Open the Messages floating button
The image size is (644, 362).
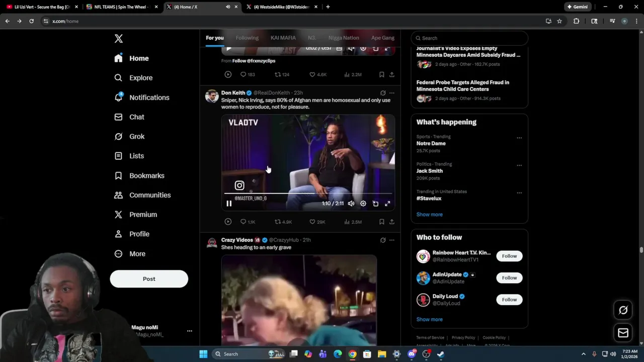(623, 333)
